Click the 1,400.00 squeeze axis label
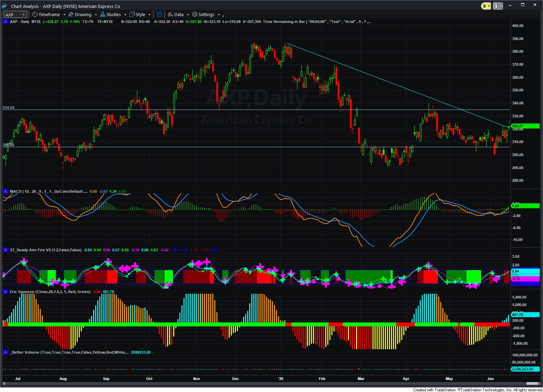Viewport: 543px width, 392px height. click(x=519, y=297)
